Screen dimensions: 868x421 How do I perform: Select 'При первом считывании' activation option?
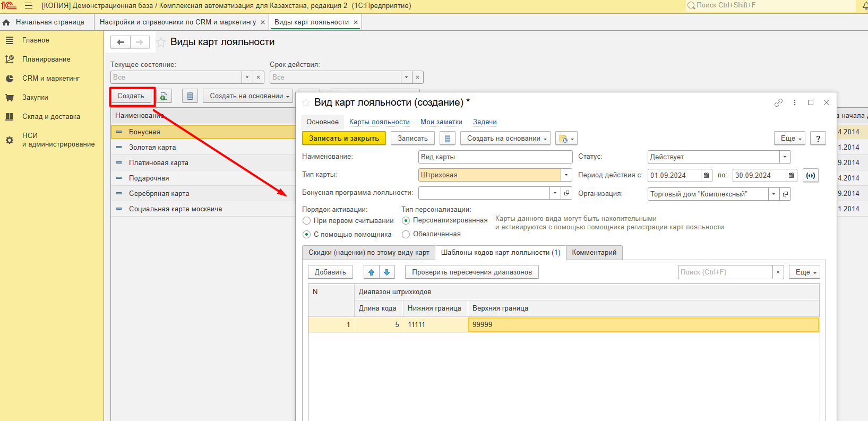(307, 221)
